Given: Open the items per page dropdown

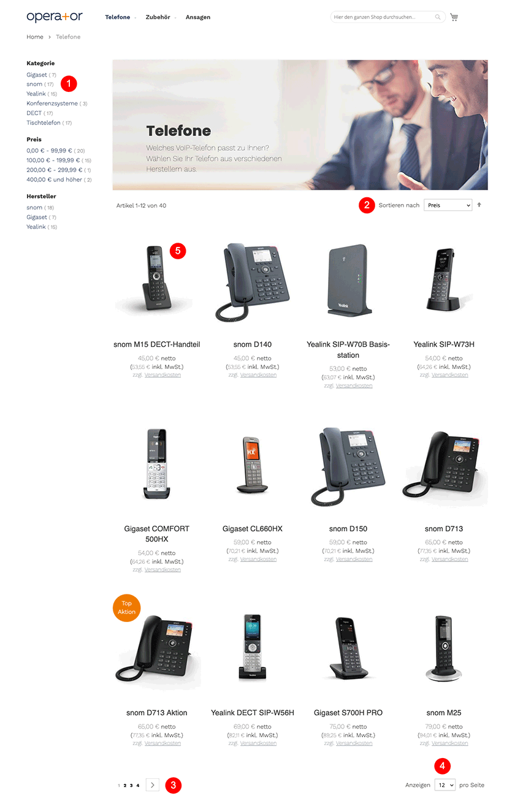Looking at the screenshot, I should tap(444, 785).
